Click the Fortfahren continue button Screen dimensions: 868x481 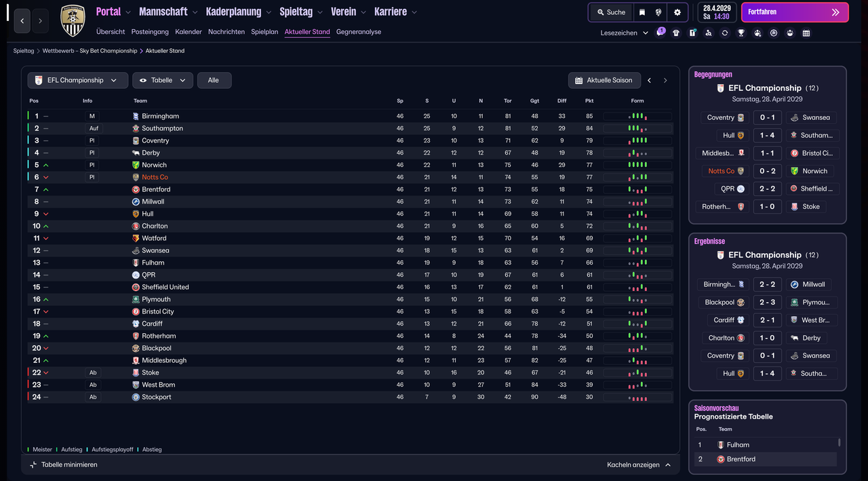(795, 12)
